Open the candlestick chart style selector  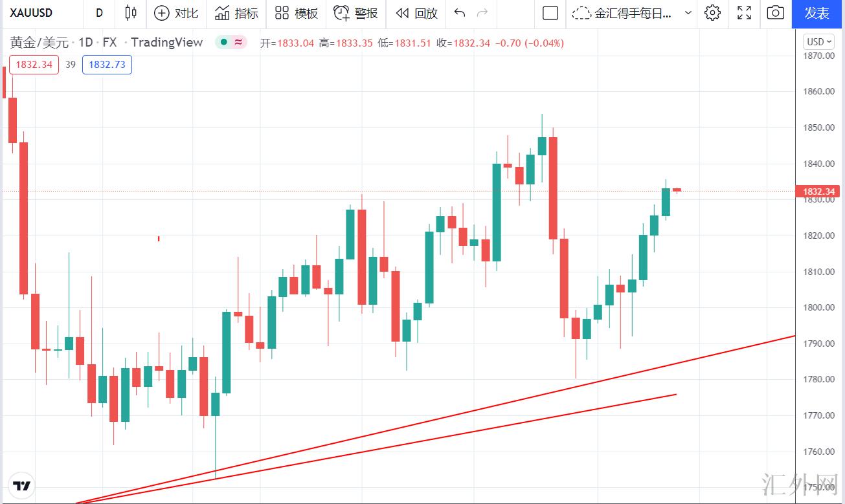(131, 13)
